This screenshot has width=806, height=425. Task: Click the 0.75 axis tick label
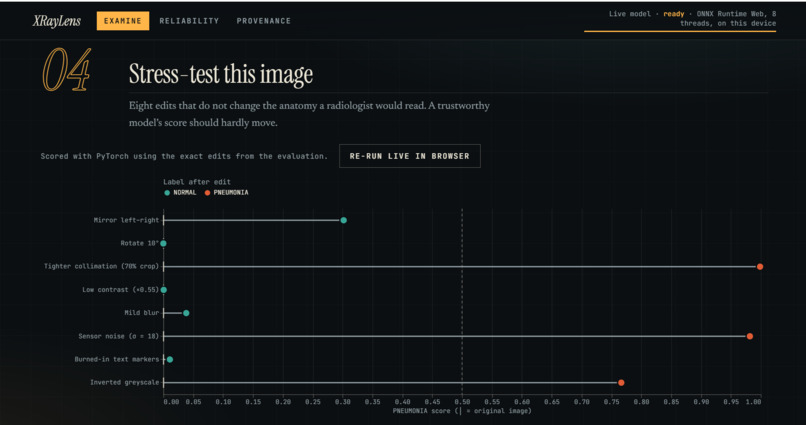[x=612, y=402]
